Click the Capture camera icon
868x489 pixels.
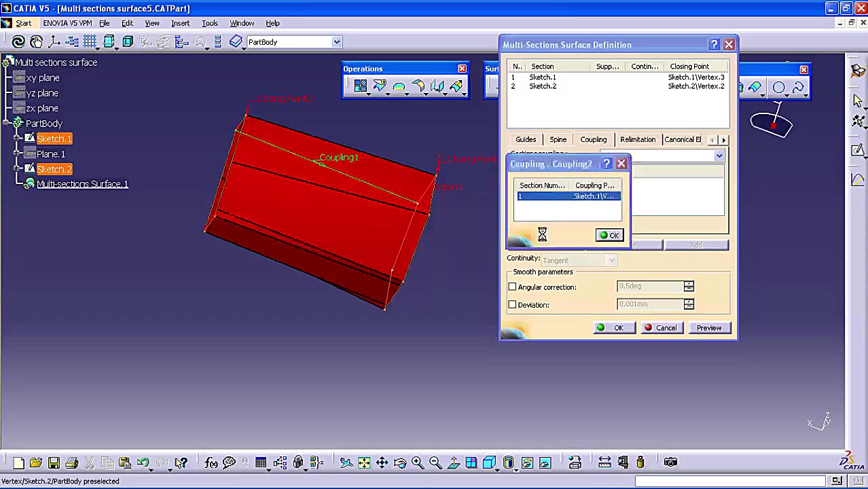click(x=670, y=463)
